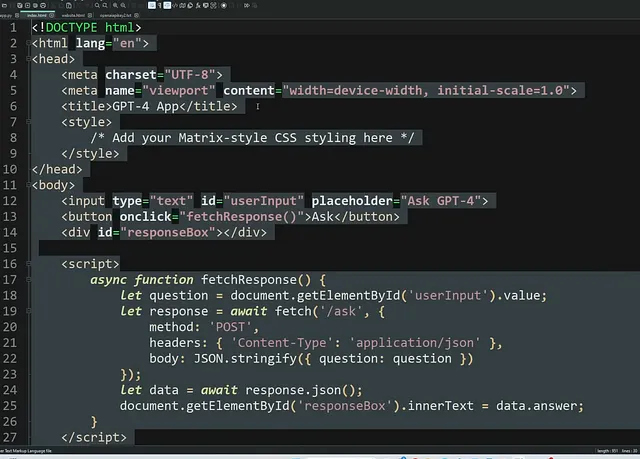Switch to the website.html tab
The height and width of the screenshot is (459, 640).
(x=73, y=16)
